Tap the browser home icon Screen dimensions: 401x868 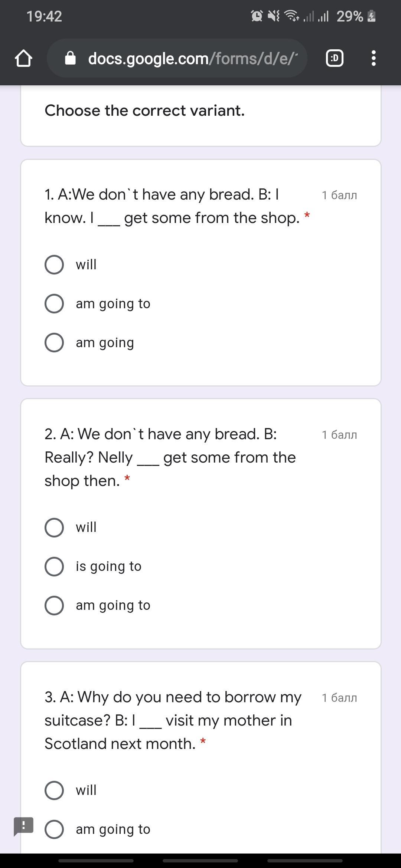23,58
